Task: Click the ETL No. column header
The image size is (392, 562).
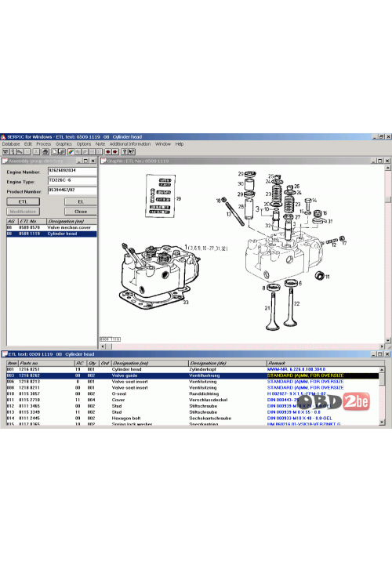Action: [31, 222]
